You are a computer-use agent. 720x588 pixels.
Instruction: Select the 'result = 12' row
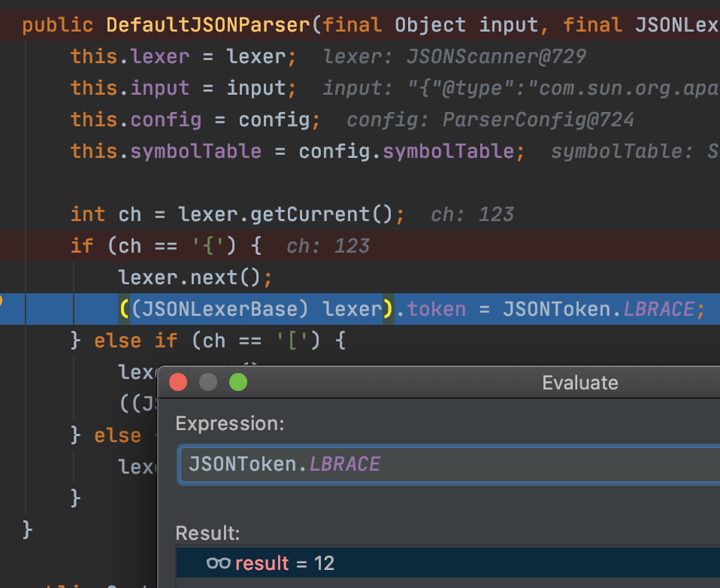(451, 563)
